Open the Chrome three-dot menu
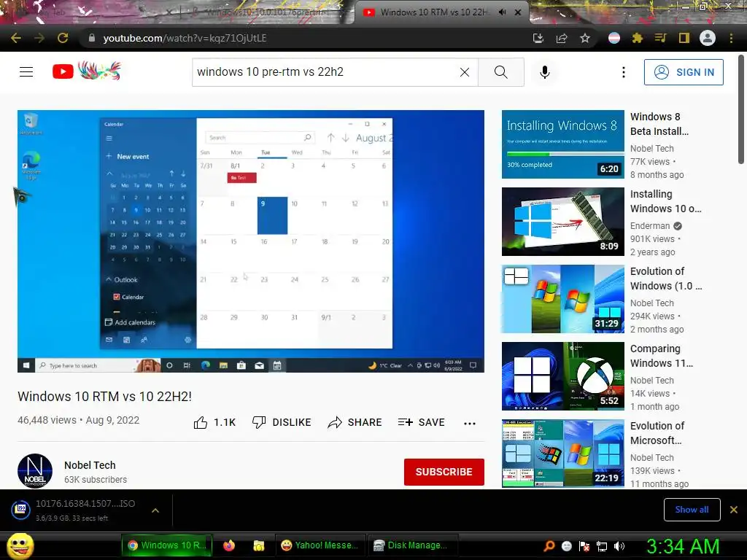Screen dimensions: 747x560 (731, 38)
